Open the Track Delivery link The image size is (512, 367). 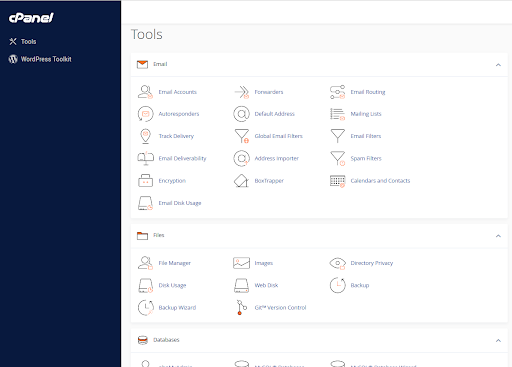tap(176, 136)
